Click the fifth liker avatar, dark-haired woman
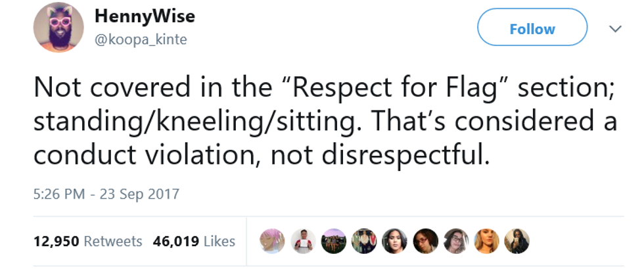Screen dimensions: 644x273 tap(394, 241)
